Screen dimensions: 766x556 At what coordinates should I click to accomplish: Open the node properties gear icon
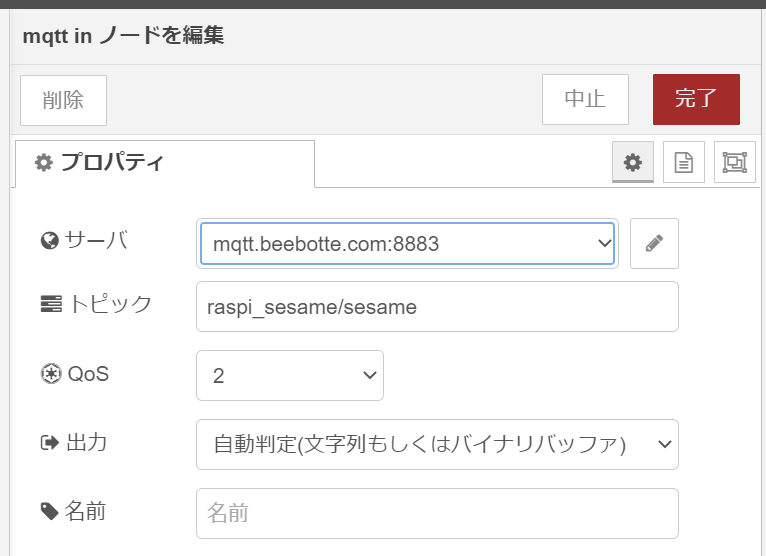point(633,162)
